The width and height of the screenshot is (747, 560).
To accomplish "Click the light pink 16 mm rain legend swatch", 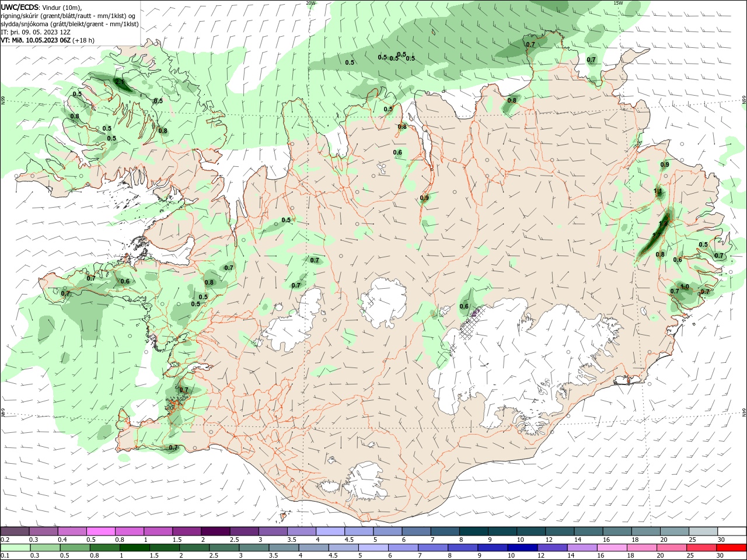I will coord(611,548).
